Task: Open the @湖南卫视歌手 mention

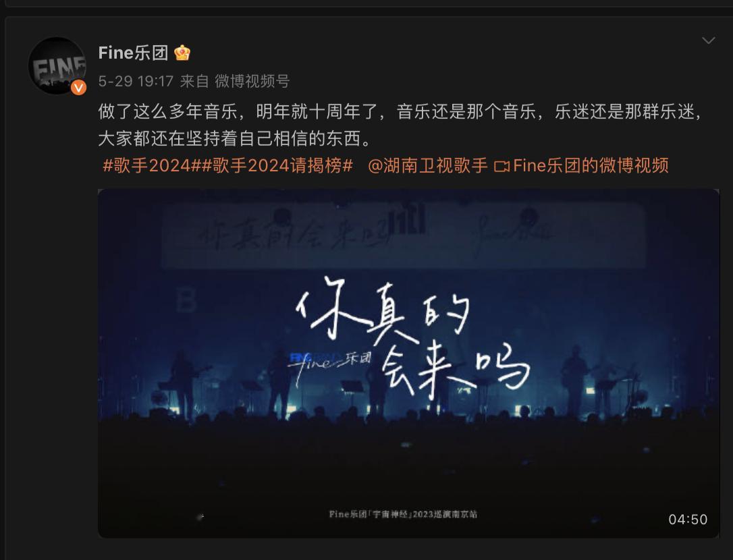Action: click(x=428, y=166)
